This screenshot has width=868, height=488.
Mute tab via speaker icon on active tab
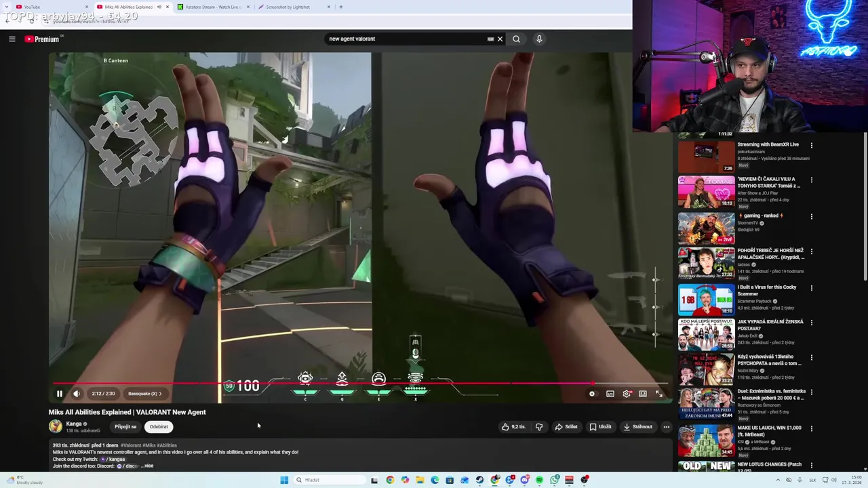click(x=159, y=7)
